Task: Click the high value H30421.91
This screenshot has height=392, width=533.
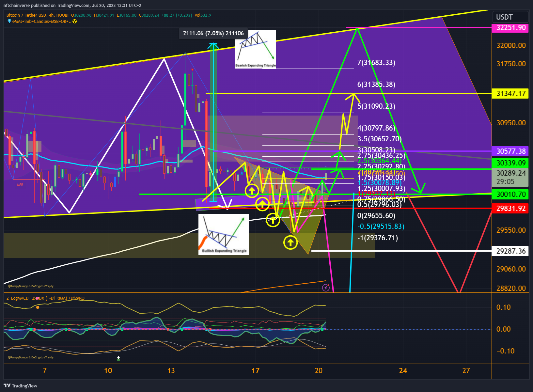Action: (104, 15)
